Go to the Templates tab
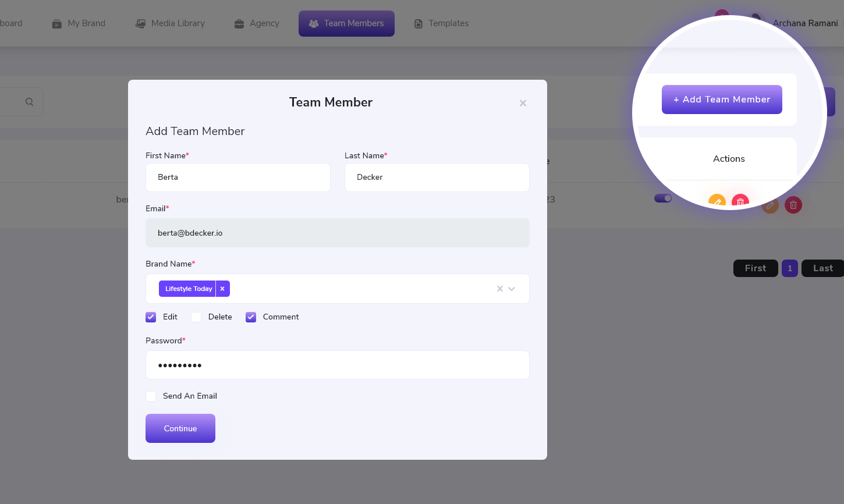 441,23
